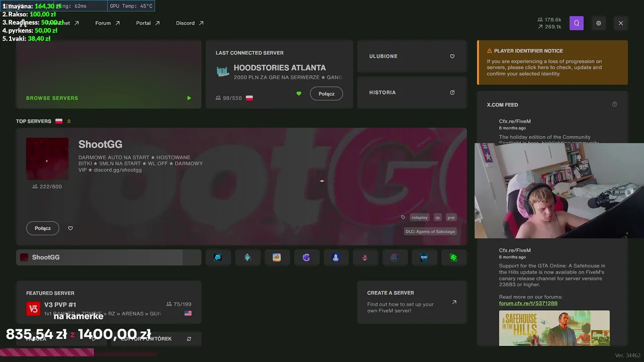Open HOODSTORIES ATLANTA server details
The width and height of the screenshot is (644, 362).
(280, 68)
